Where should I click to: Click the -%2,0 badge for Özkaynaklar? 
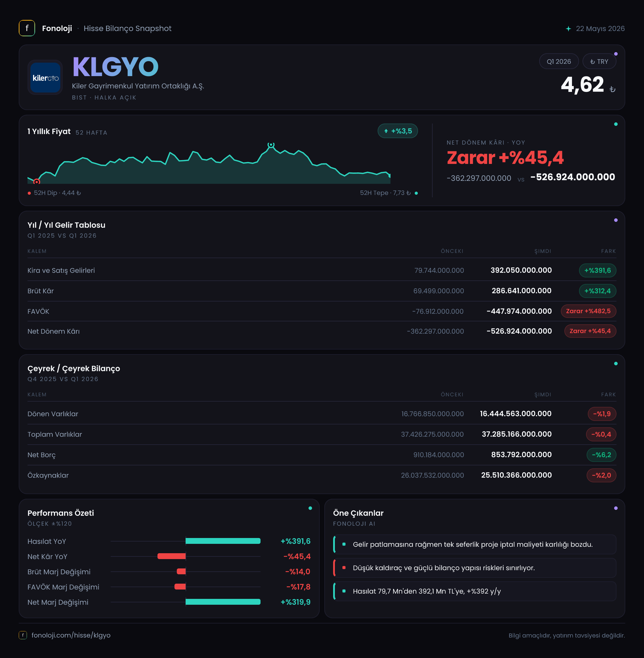coord(601,475)
